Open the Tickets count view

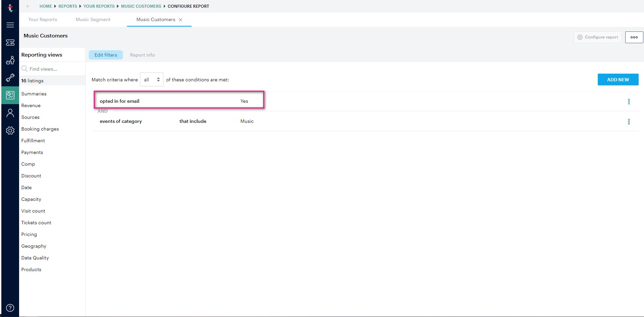[x=36, y=223]
